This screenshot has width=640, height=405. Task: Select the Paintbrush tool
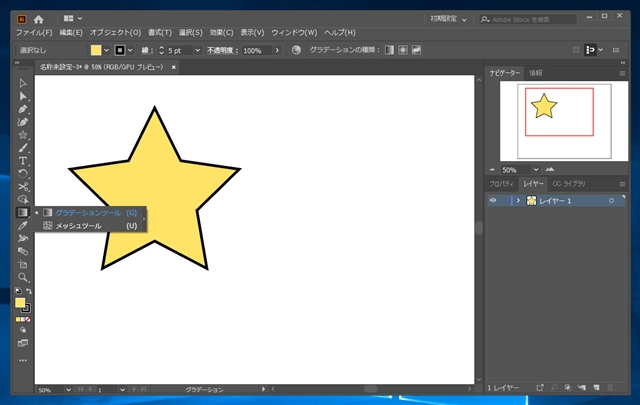(23, 148)
